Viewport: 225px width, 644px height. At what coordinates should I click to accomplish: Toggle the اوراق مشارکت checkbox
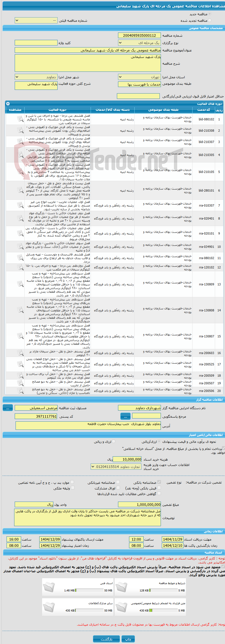click(118, 488)
